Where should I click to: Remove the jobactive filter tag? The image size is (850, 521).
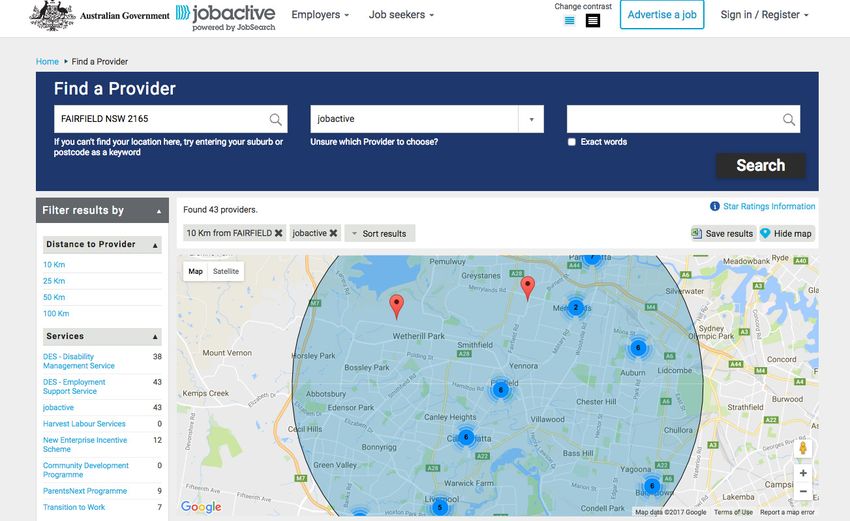point(333,233)
